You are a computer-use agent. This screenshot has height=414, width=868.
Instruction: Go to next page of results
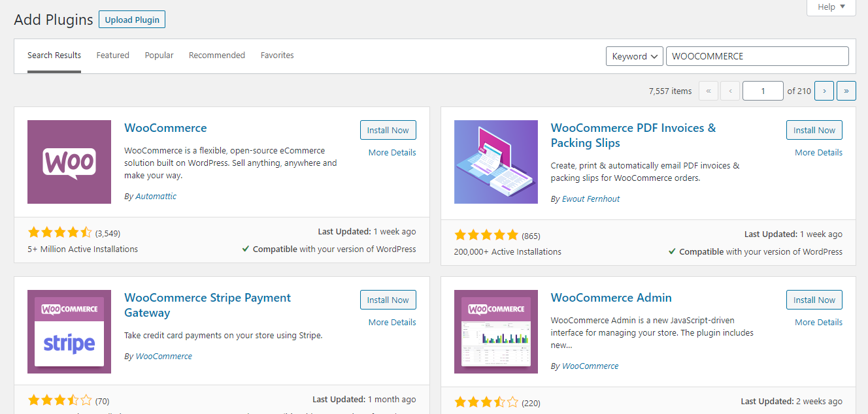coord(825,91)
